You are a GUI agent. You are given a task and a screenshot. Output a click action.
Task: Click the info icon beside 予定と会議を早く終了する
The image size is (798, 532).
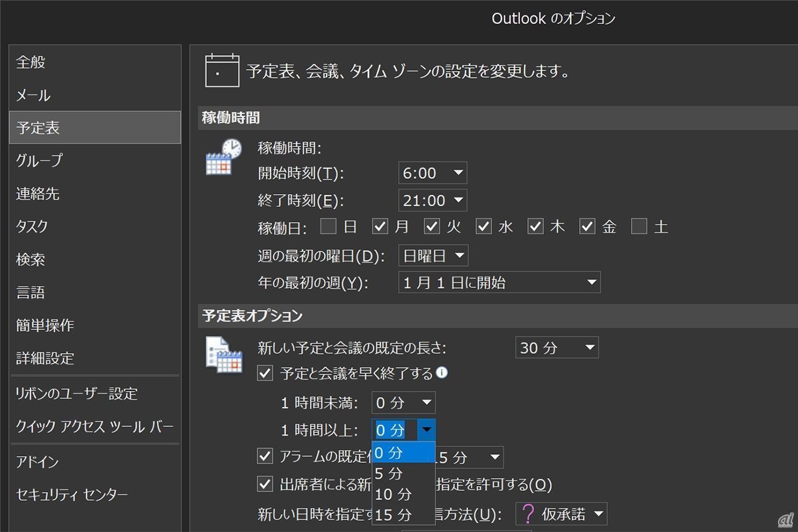442,373
